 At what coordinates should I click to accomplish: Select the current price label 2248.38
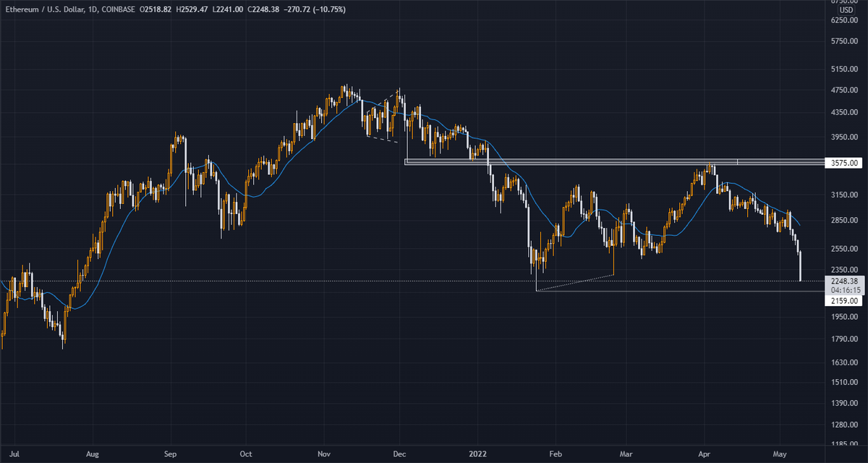coord(844,281)
